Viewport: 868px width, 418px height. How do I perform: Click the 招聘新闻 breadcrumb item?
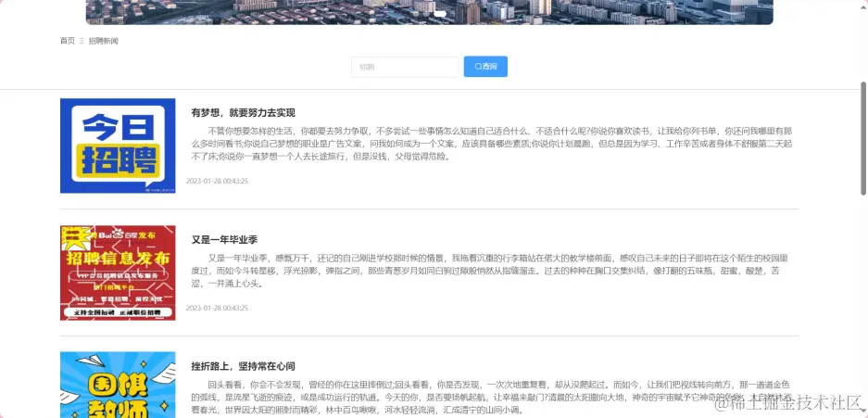[x=104, y=41]
